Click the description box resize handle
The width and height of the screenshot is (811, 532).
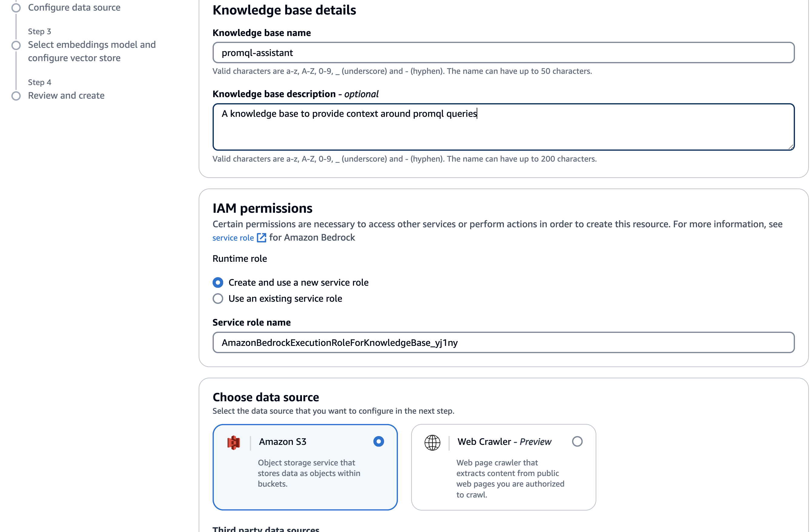pyautogui.click(x=791, y=147)
